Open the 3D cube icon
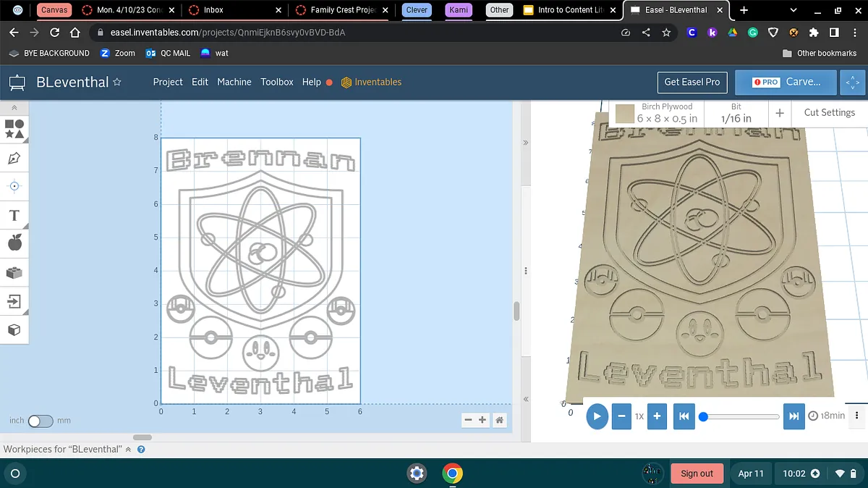Viewport: 868px width, 488px height. point(14,330)
